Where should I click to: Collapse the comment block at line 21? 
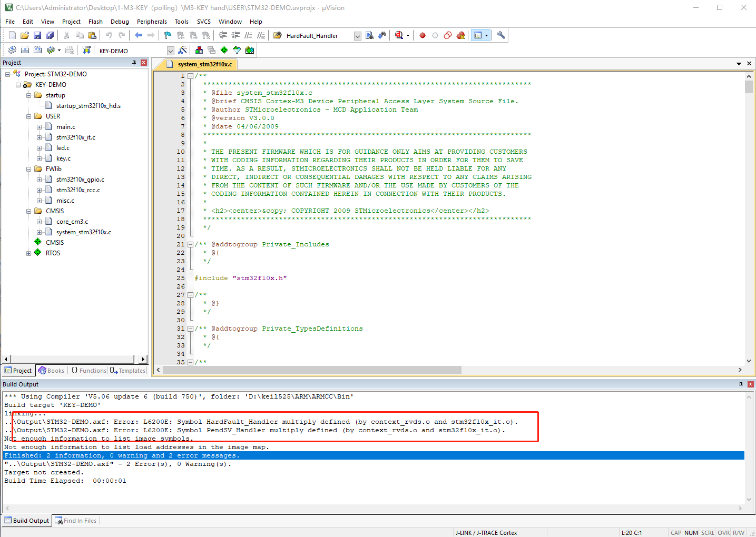click(190, 244)
